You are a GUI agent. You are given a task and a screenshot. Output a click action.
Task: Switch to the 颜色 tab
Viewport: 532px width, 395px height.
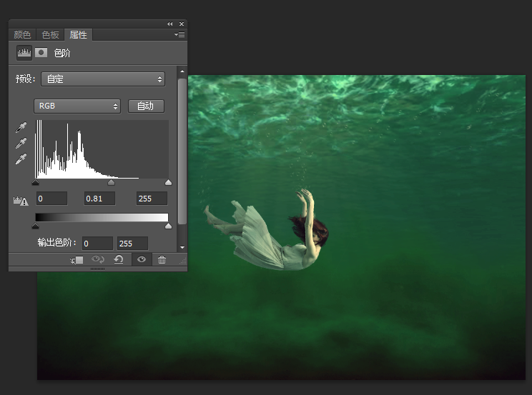tap(22, 34)
